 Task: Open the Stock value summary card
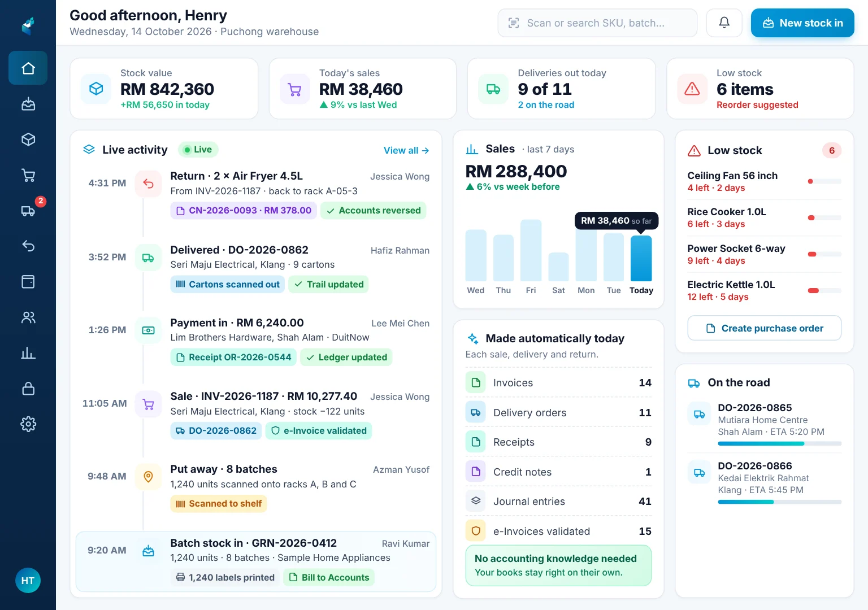click(164, 89)
